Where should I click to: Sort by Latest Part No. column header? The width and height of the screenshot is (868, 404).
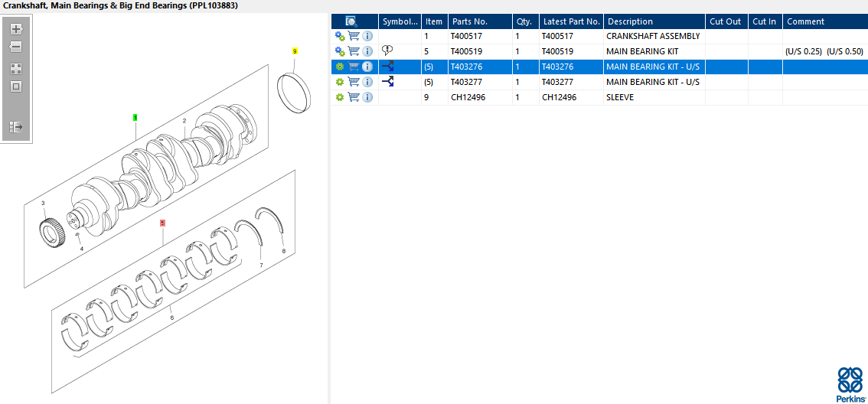(571, 21)
